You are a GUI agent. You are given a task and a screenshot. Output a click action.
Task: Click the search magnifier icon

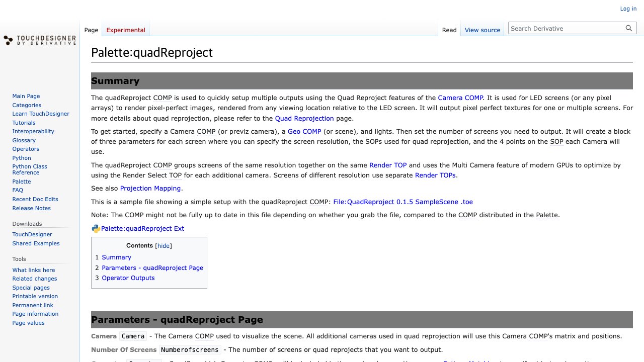pyautogui.click(x=629, y=29)
